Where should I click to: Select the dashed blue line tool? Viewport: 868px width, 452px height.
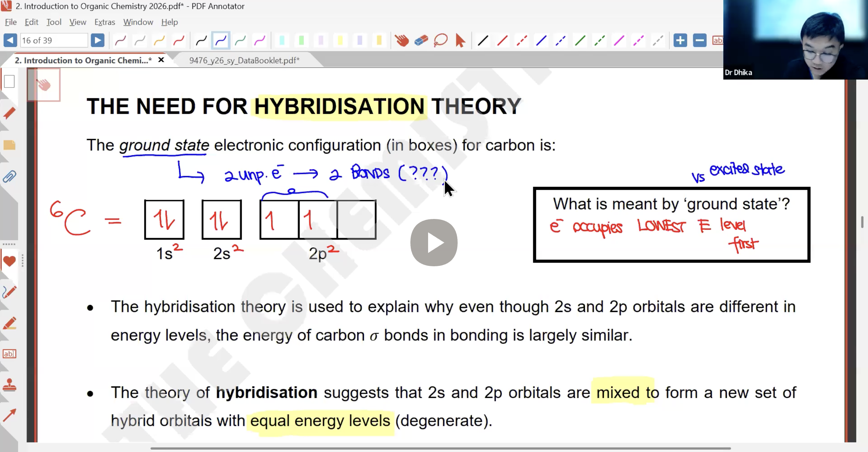(560, 41)
